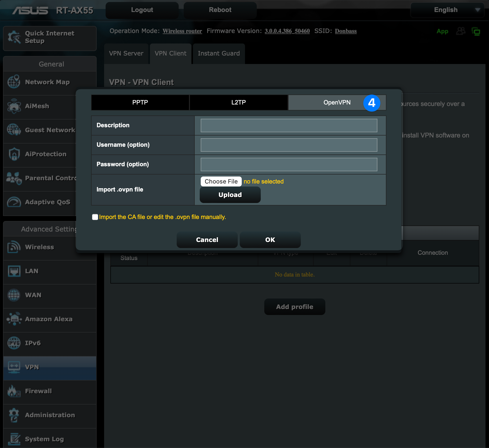Click the green network devices icon
This screenshot has height=448, width=489.
click(x=476, y=31)
